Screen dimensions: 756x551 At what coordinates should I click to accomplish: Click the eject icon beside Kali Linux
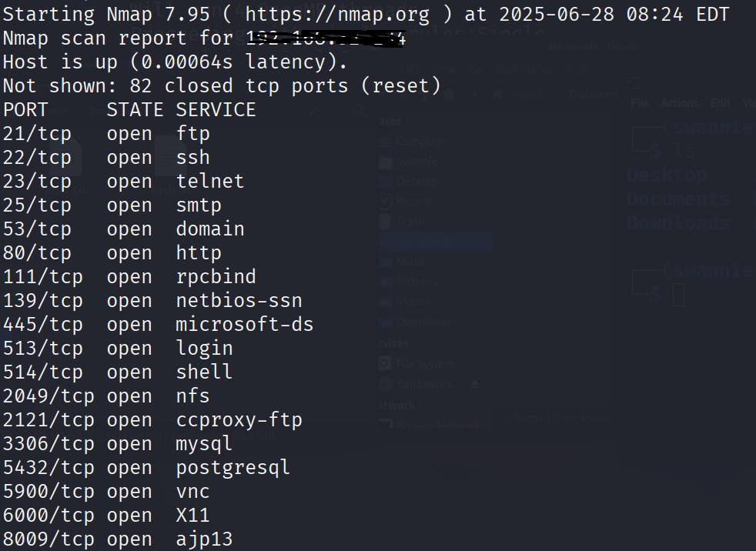[475, 384]
